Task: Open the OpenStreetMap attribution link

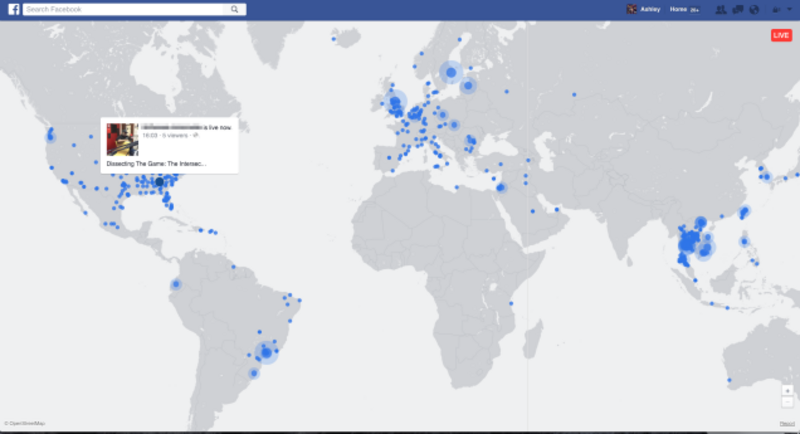Action: pos(25,423)
